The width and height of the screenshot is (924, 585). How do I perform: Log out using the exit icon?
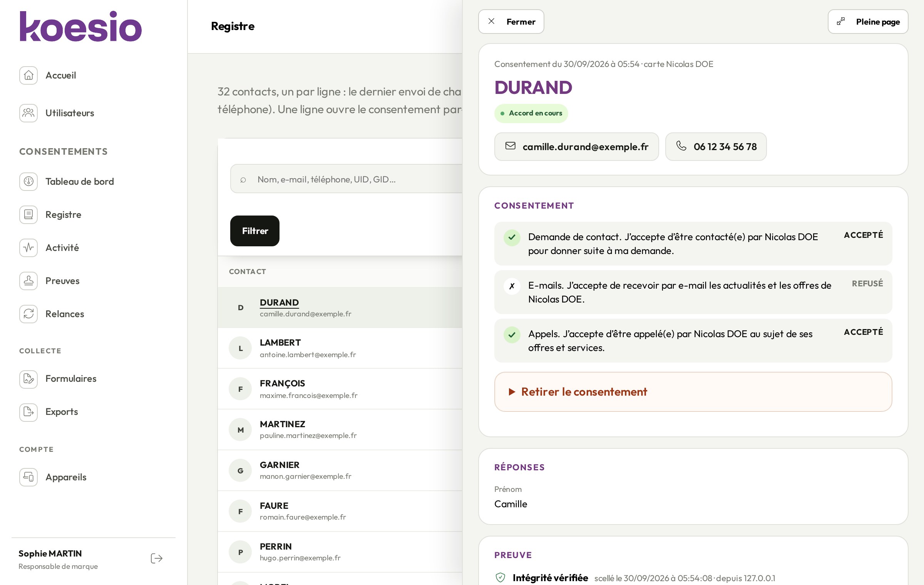pos(157,559)
